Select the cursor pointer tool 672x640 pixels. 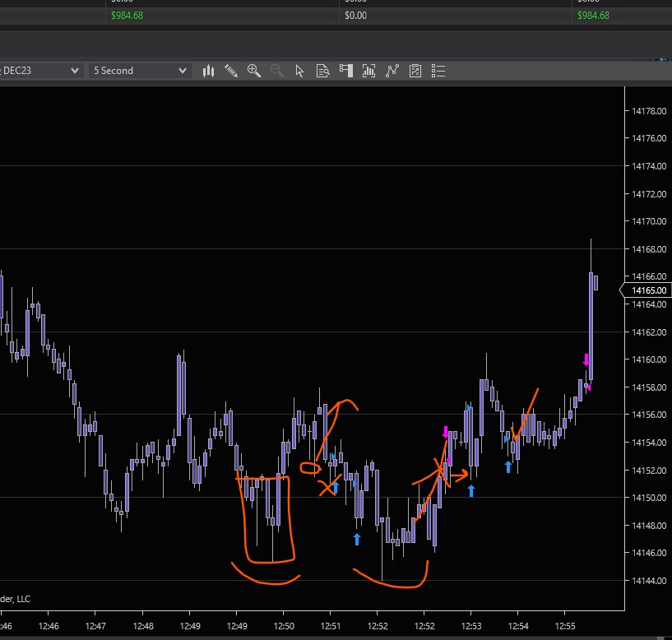(300, 71)
